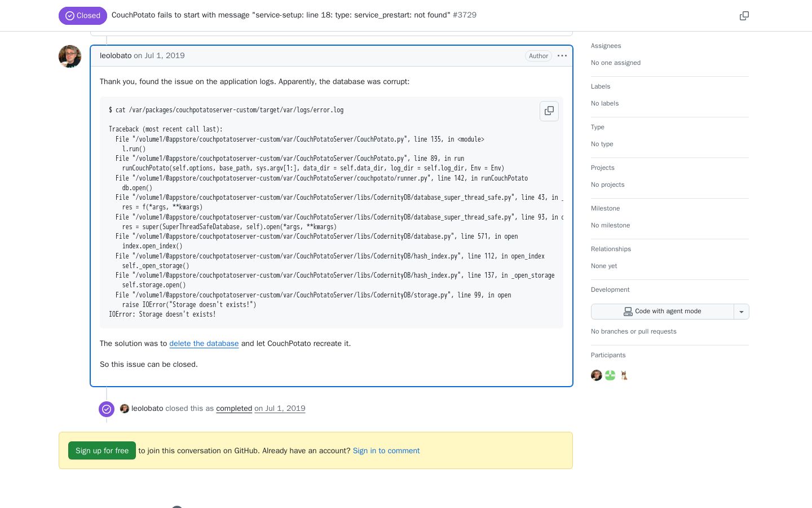This screenshot has height=508, width=812.
Task: Open the delete the database link
Action: (x=204, y=344)
